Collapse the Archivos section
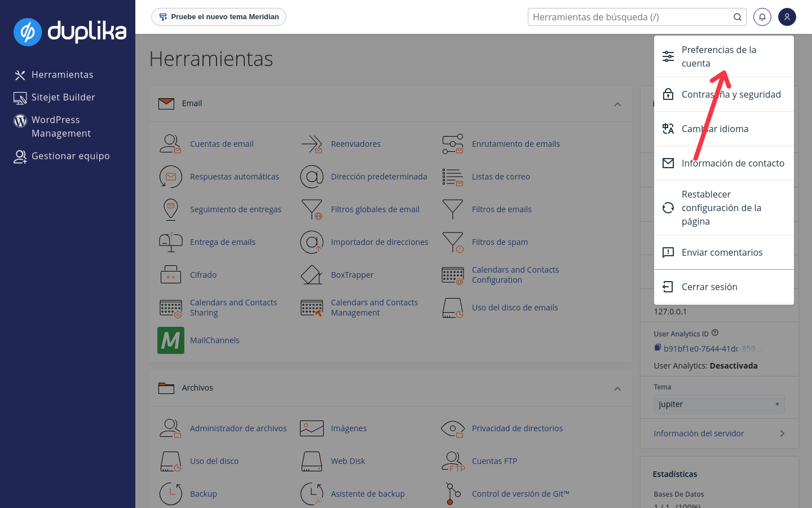Viewport: 812px width, 508px height. pyautogui.click(x=617, y=388)
